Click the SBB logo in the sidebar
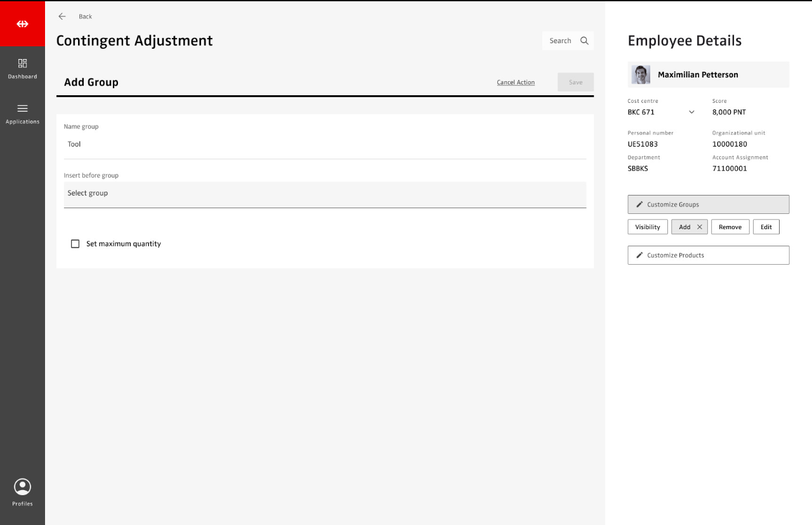The image size is (812, 525). click(x=22, y=24)
